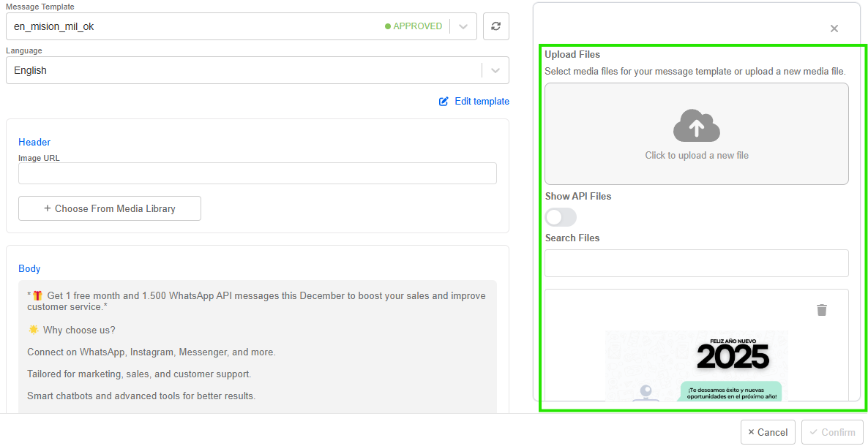Select the Feliz Año Nuevo 2025 thumbnail
This screenshot has width=868, height=446.
point(696,366)
